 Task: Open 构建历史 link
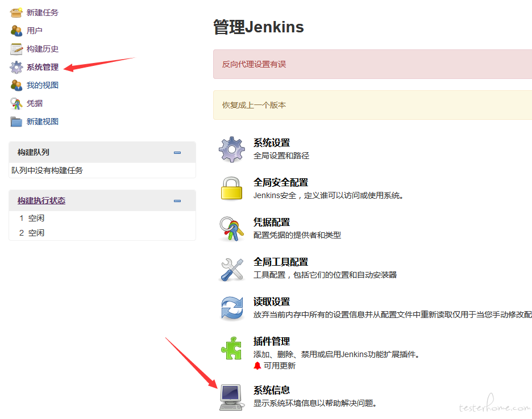pyautogui.click(x=43, y=49)
